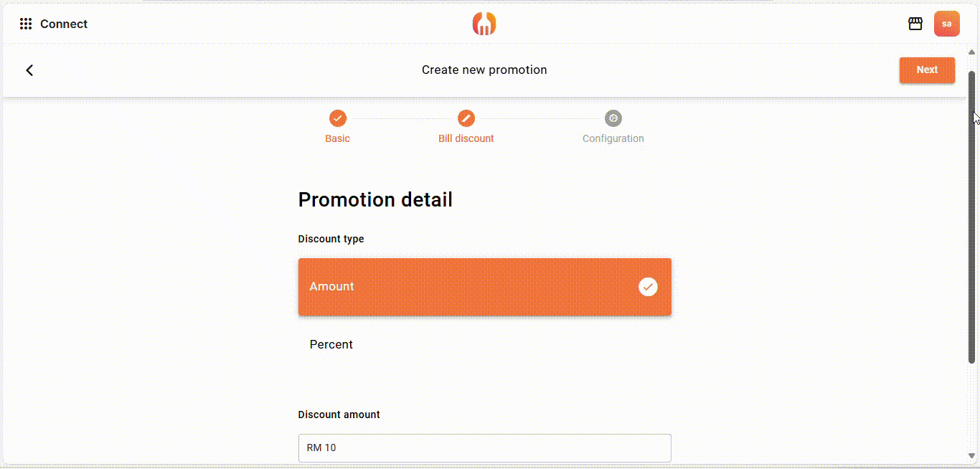Viewport: 980px width, 469px height.
Task: Focus the Discount amount input field
Action: pyautogui.click(x=484, y=448)
